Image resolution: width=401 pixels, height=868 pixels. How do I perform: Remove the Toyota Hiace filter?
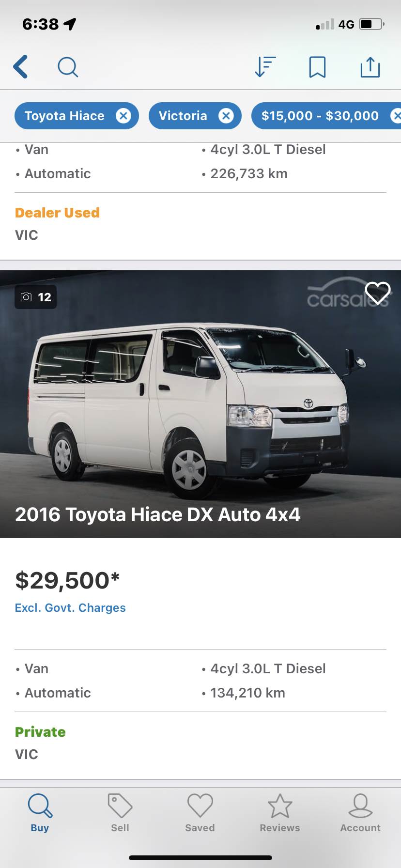point(123,116)
